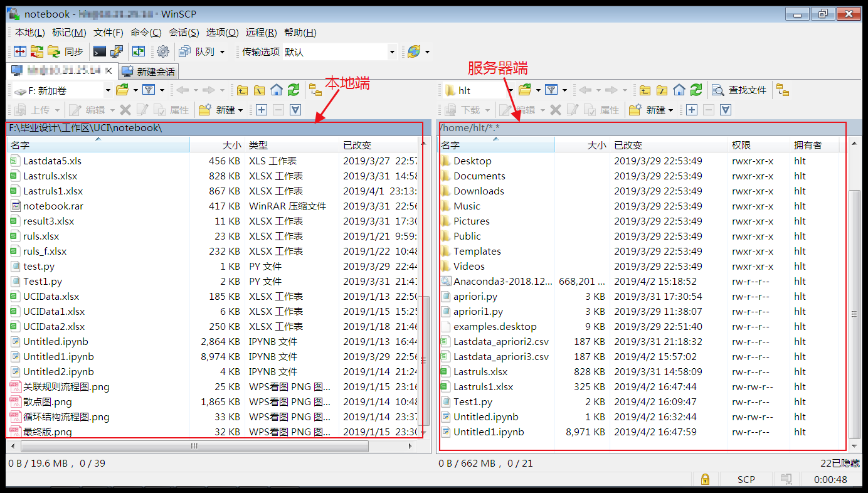Open the 帮助(H) menu
The height and width of the screenshot is (493, 868).
[300, 33]
